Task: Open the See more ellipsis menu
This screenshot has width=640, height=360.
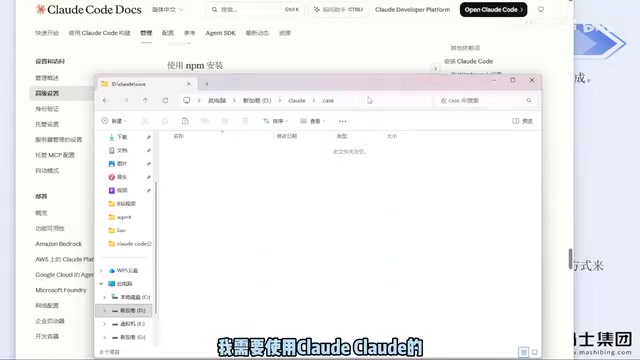Action: tap(342, 121)
